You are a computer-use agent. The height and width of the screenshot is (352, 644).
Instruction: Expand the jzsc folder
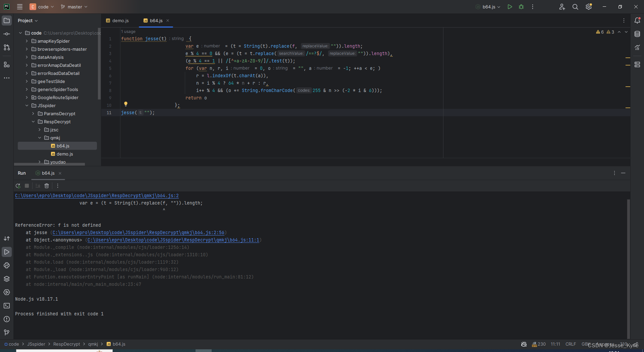pos(40,130)
